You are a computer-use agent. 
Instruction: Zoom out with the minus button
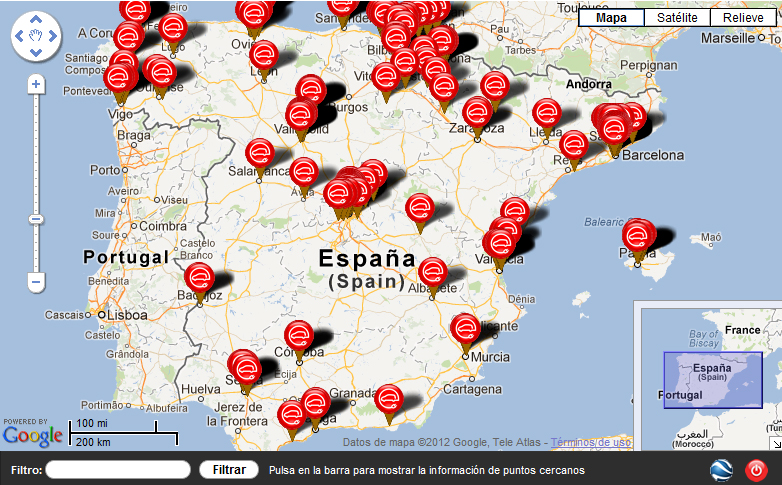36,282
